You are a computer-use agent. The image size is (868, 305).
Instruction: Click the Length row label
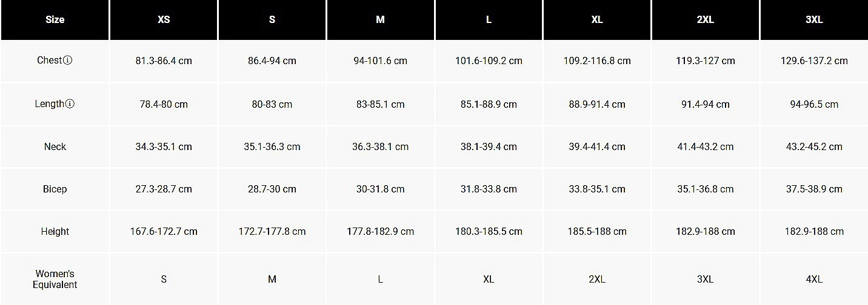[49, 104]
